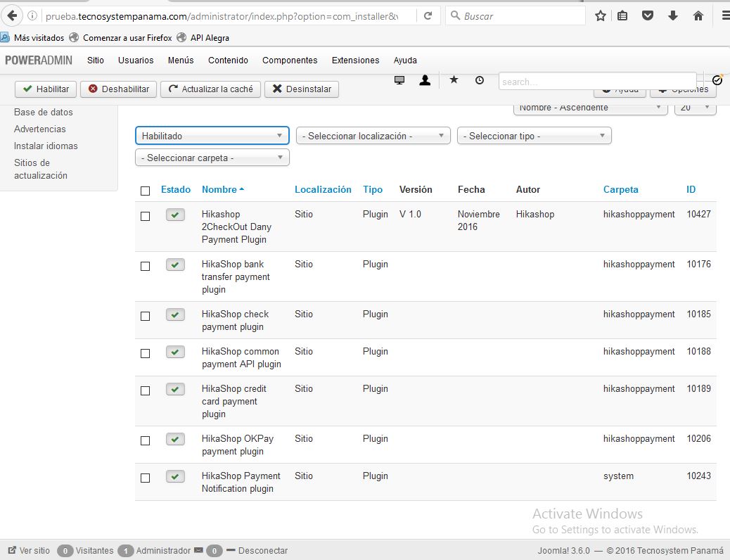Click the Desinstalar button

[x=302, y=89]
